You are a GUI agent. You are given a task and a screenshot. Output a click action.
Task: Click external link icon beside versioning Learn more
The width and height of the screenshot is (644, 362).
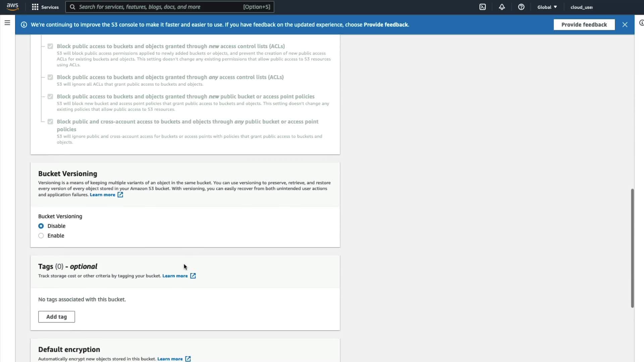pyautogui.click(x=120, y=195)
